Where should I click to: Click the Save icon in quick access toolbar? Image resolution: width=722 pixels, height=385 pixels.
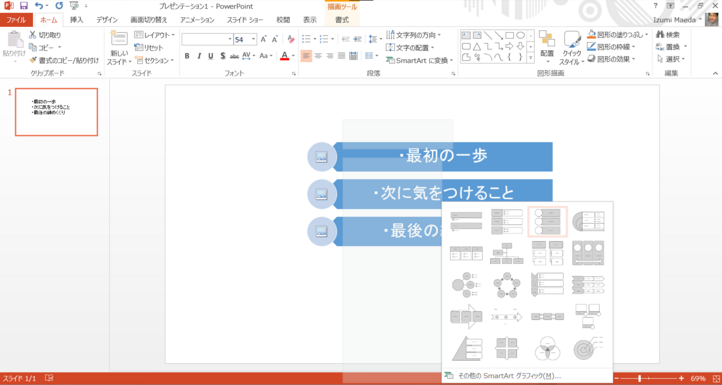[x=23, y=6]
